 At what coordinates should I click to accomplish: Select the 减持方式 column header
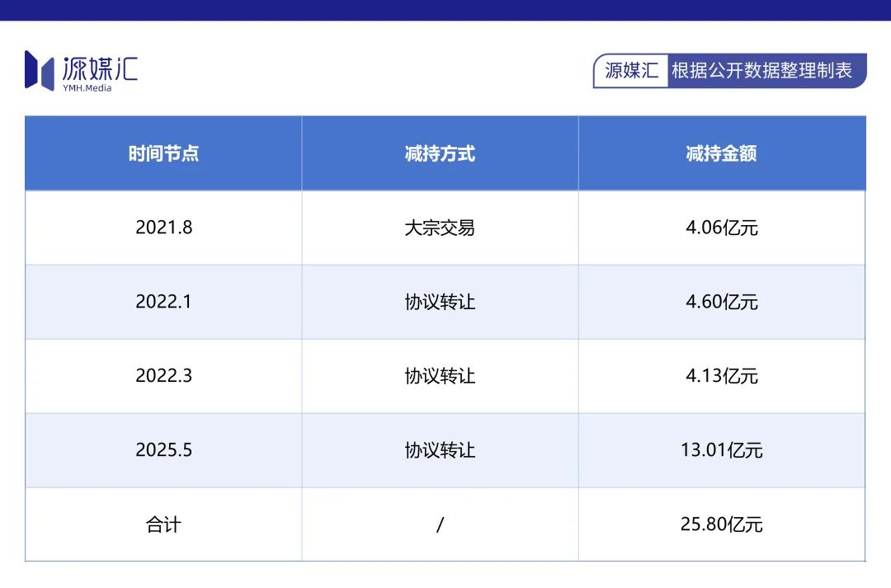pos(440,153)
